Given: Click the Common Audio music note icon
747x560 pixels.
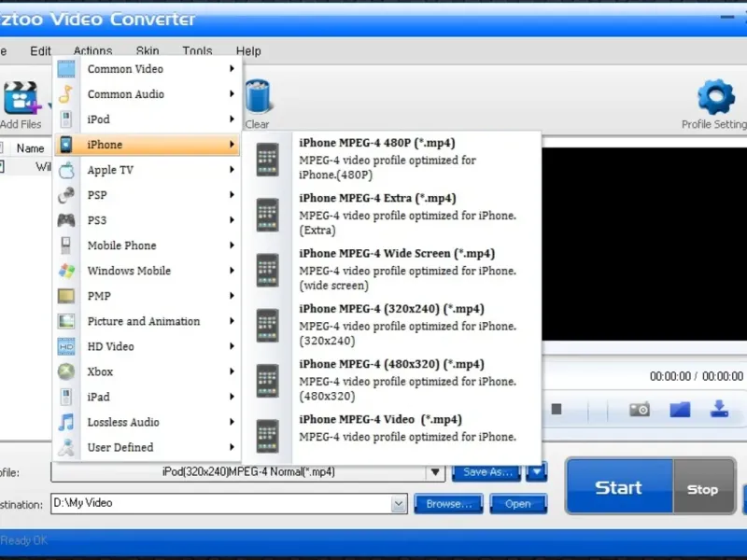Looking at the screenshot, I should pyautogui.click(x=66, y=94).
